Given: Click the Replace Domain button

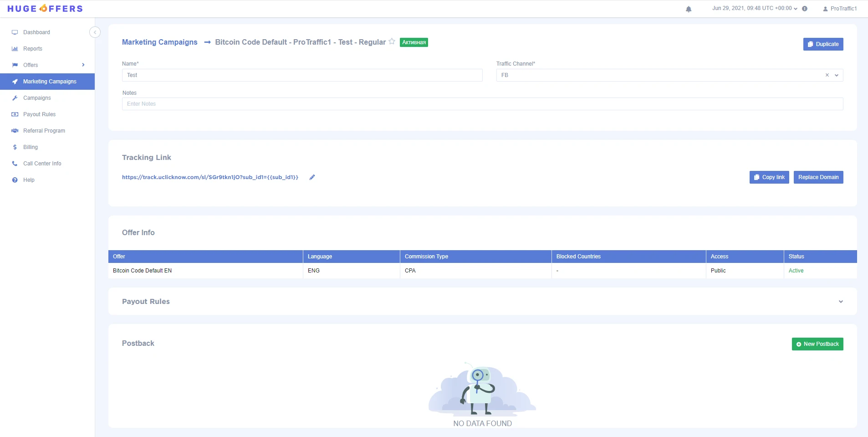Looking at the screenshot, I should pos(818,177).
